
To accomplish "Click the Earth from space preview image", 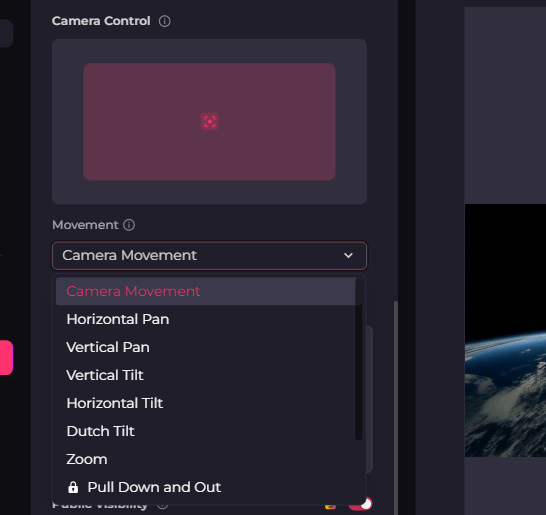I will [x=505, y=330].
